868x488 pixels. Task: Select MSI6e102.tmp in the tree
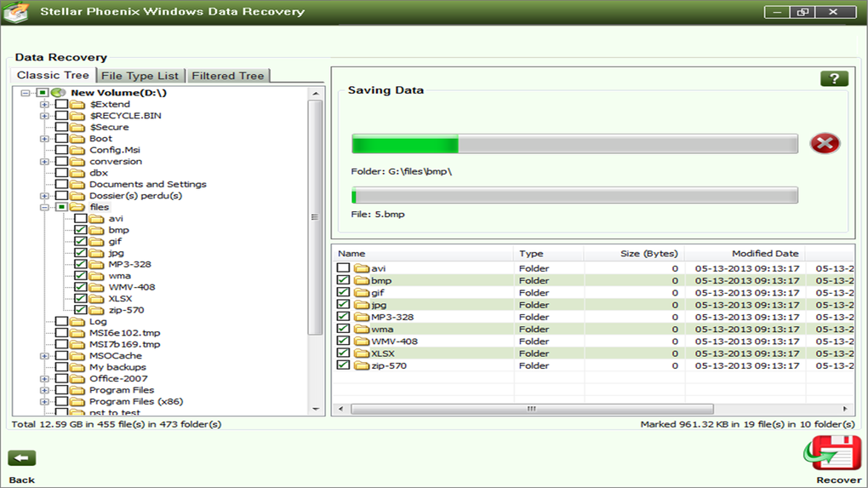point(124,333)
